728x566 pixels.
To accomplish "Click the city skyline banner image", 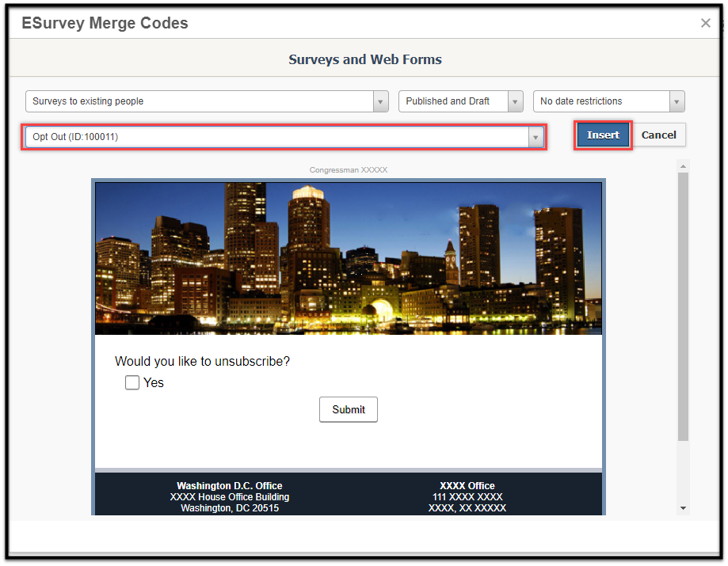I will tap(349, 258).
